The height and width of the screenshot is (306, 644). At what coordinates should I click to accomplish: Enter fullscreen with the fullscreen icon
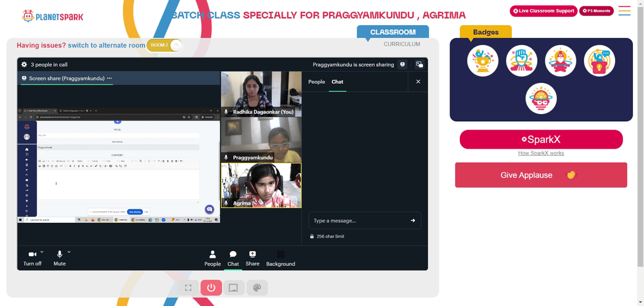click(188, 288)
